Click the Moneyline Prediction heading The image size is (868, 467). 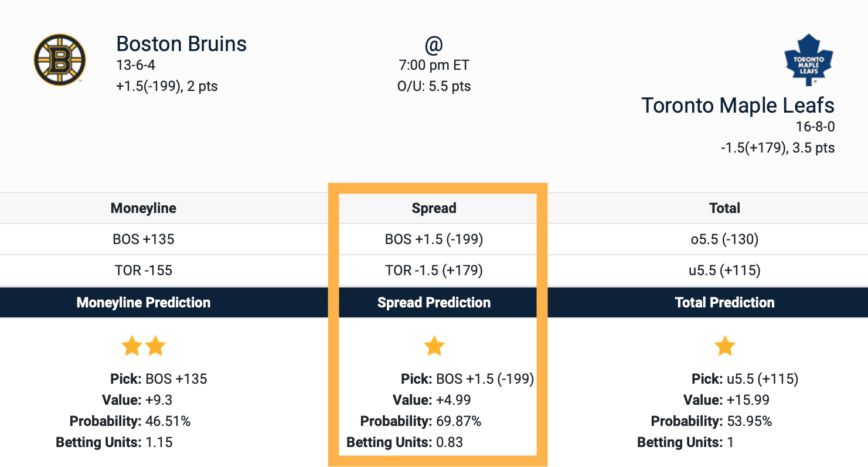pos(143,303)
